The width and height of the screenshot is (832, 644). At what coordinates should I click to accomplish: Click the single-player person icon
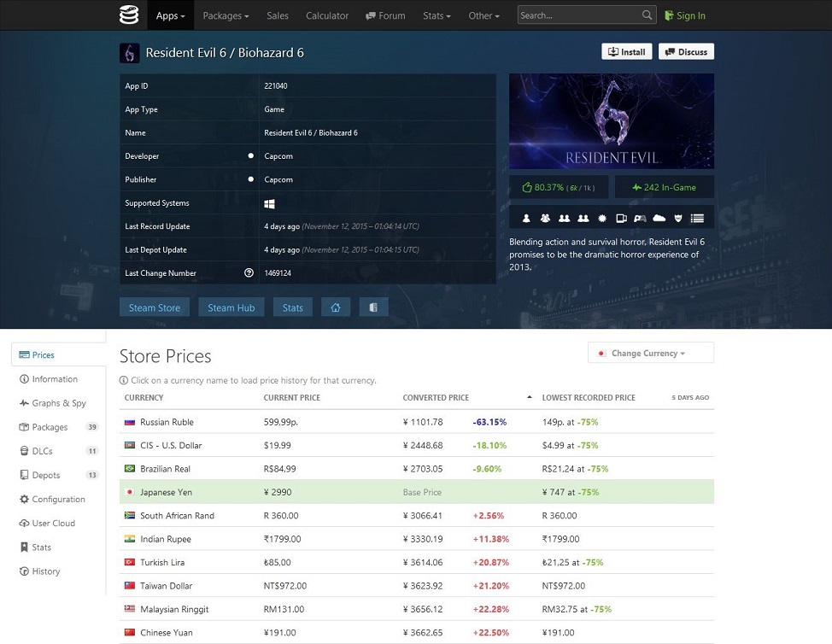click(x=526, y=219)
